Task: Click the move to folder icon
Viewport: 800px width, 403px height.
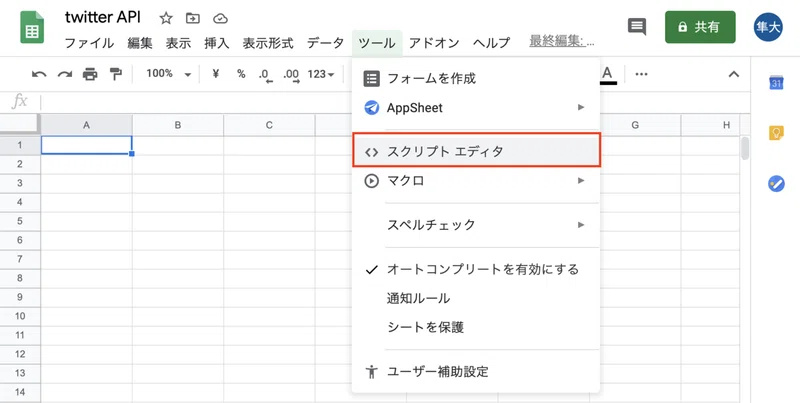Action: click(x=192, y=19)
